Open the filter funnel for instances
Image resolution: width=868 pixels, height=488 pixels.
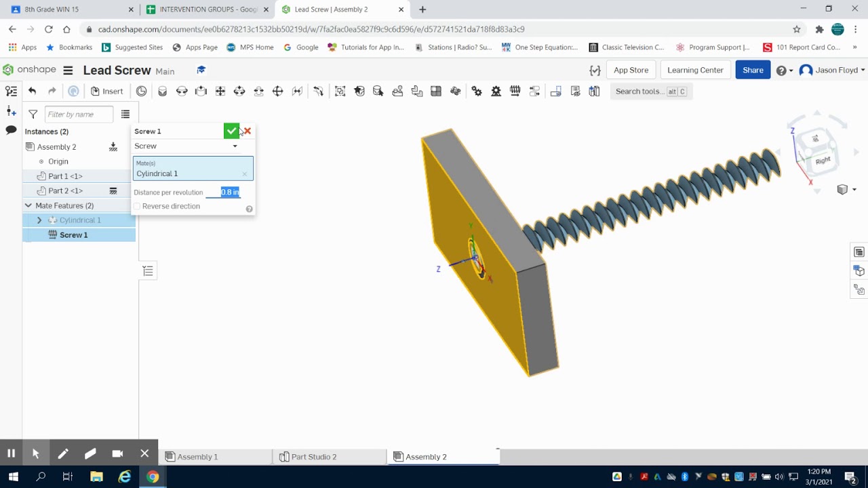(x=33, y=114)
